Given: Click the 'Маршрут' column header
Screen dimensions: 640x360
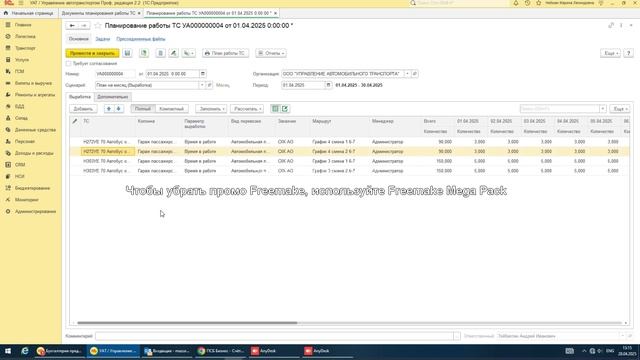Looking at the screenshot, I should tap(322, 121).
